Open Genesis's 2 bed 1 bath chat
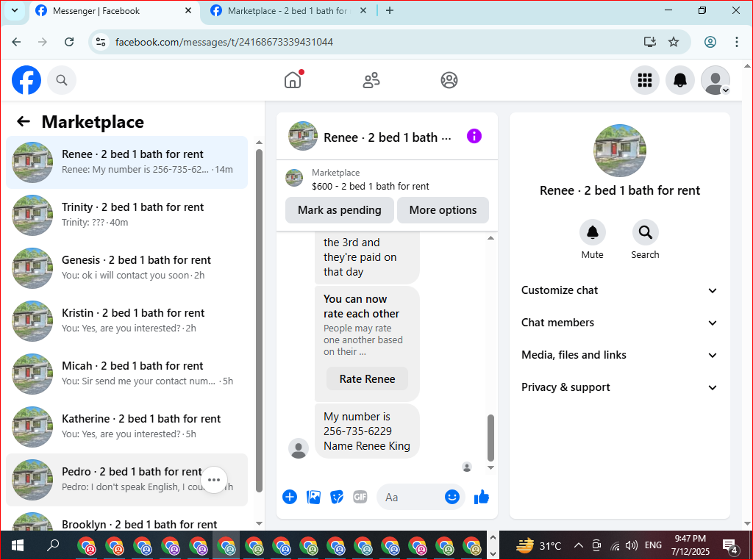The width and height of the screenshot is (753, 560). click(x=126, y=268)
